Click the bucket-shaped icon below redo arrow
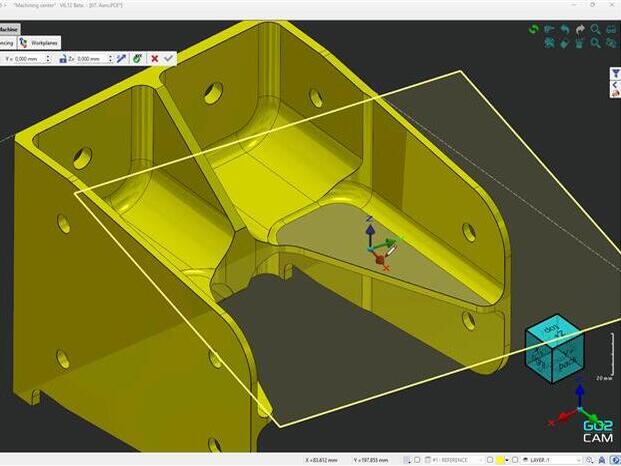621x466 pixels. [580, 43]
